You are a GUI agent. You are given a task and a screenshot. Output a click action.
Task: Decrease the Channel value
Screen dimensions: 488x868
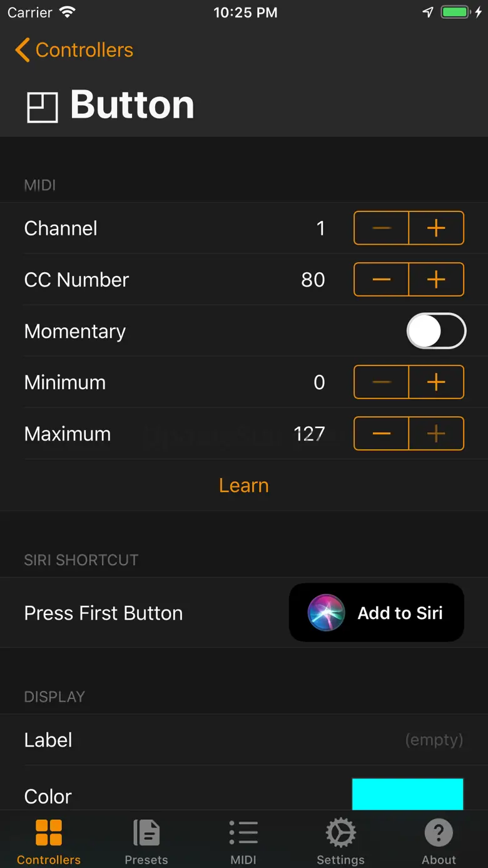tap(382, 228)
